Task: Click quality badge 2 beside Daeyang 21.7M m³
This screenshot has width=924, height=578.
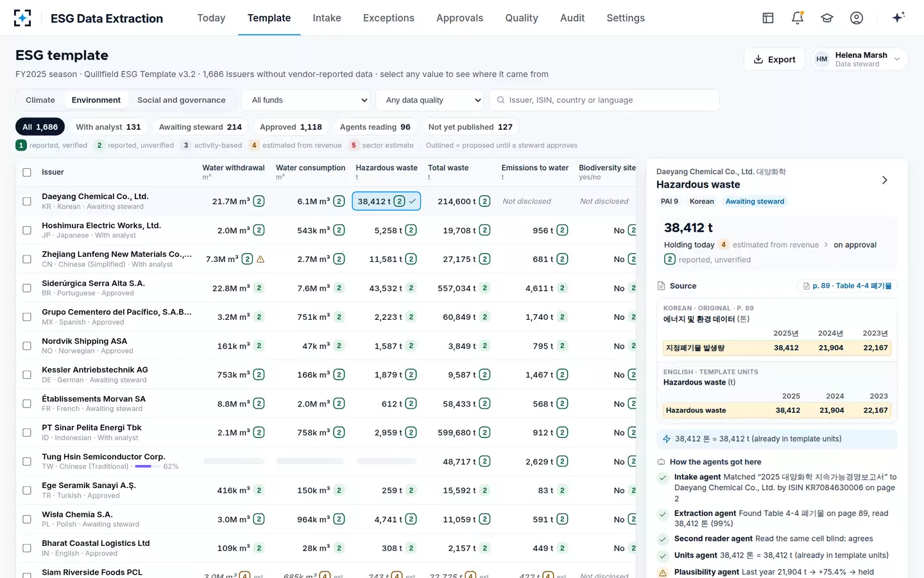Action: click(259, 201)
